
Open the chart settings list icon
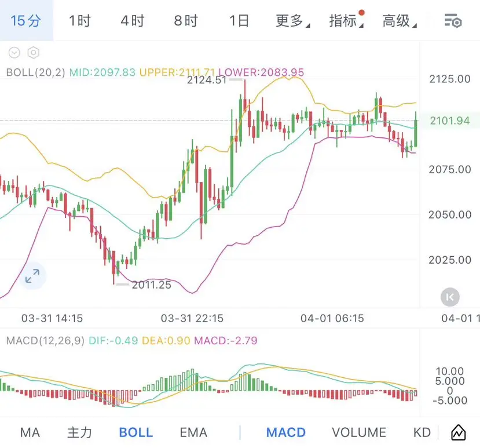[453, 21]
